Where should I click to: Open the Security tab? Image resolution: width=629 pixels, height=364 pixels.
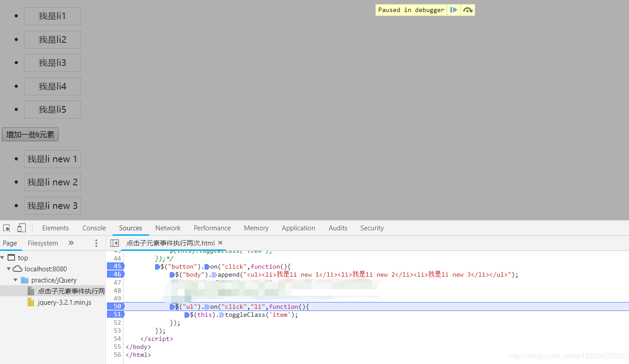point(372,228)
